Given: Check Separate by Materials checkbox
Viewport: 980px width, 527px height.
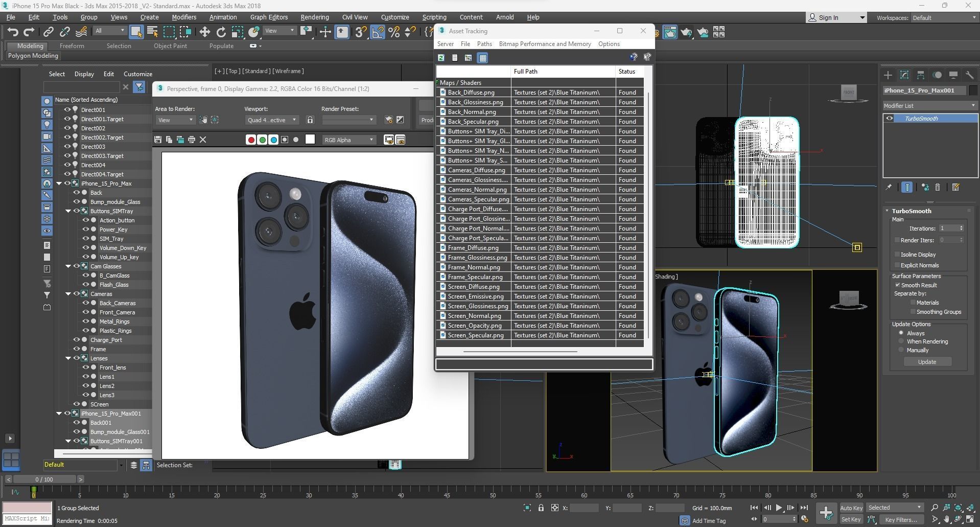Looking at the screenshot, I should click(x=913, y=302).
